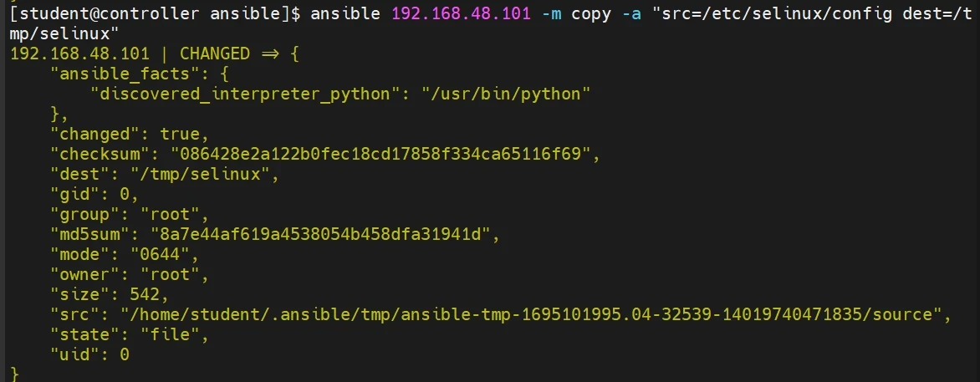Click the "group": "root" line
Viewport: 980px width, 382px height.
tap(128, 214)
